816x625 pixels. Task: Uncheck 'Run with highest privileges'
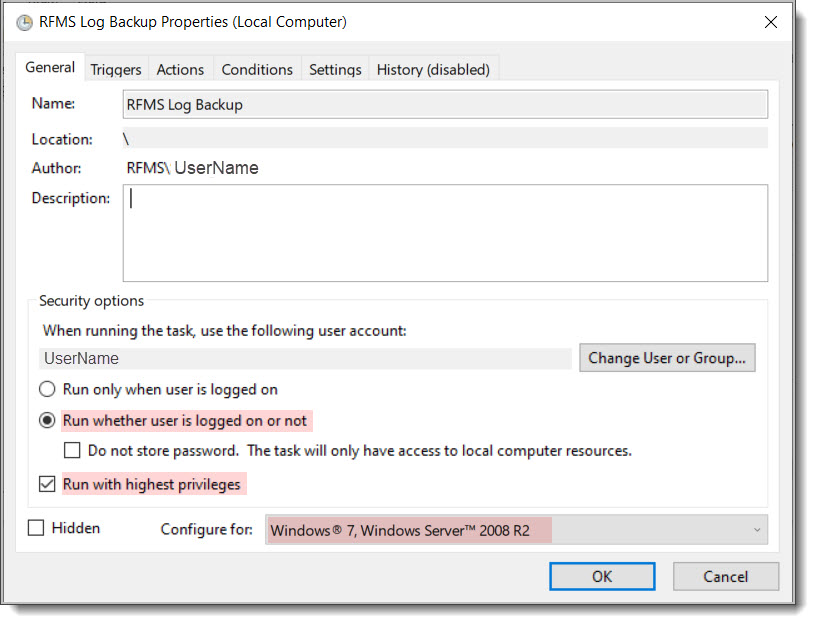pos(46,483)
